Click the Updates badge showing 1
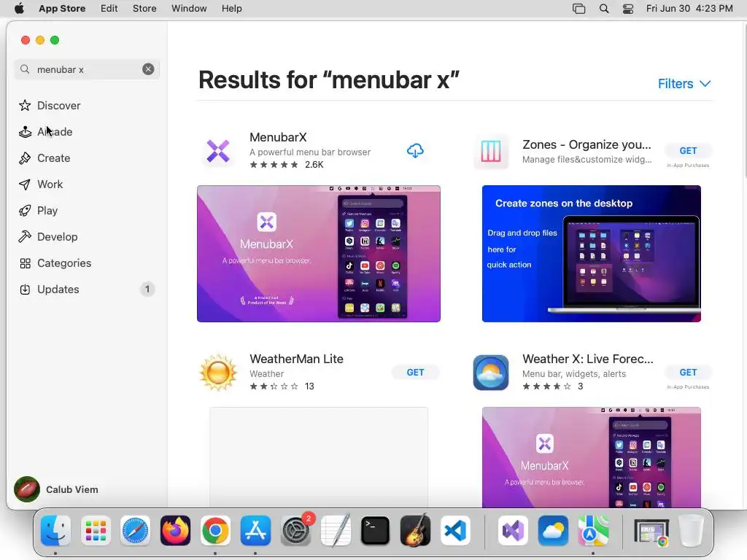 147,289
